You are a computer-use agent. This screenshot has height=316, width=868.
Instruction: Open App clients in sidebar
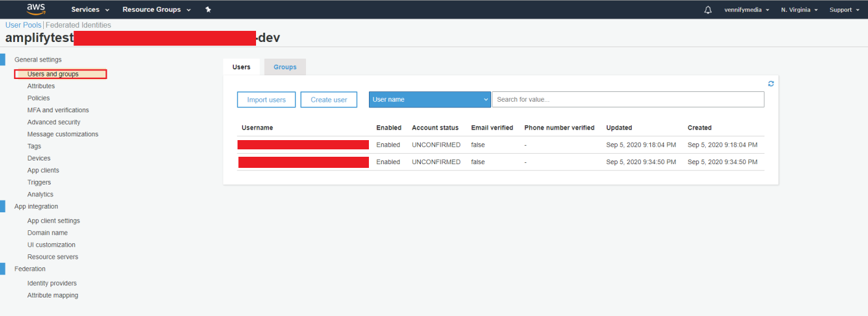43,170
